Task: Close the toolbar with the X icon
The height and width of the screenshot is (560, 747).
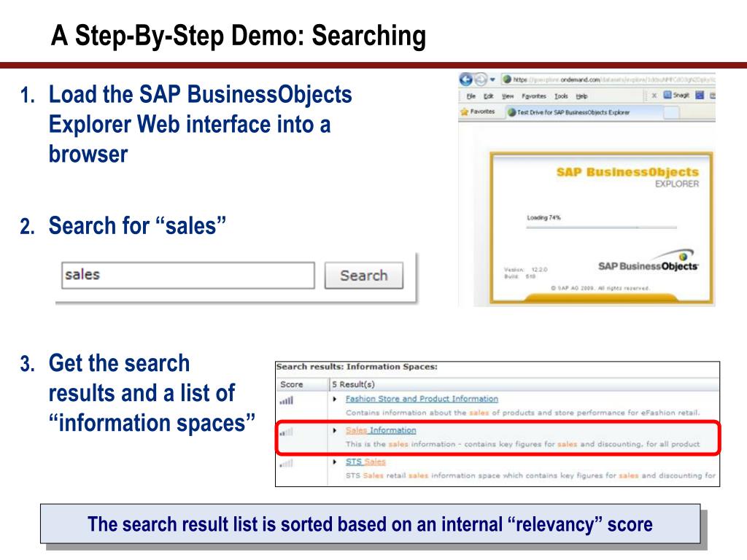Action: tap(654, 96)
